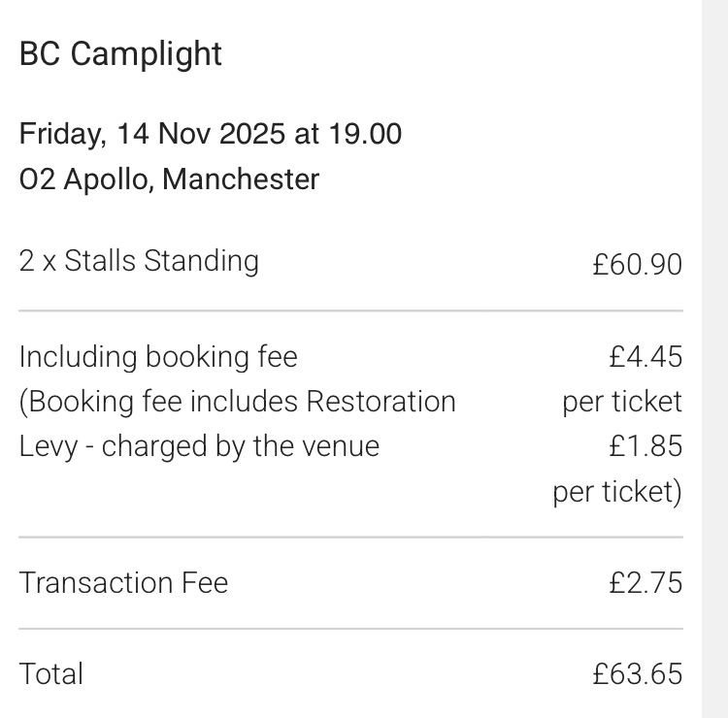Click the Booking fee includes Restoration text
Image resolution: width=728 pixels, height=718 pixels.
click(237, 402)
